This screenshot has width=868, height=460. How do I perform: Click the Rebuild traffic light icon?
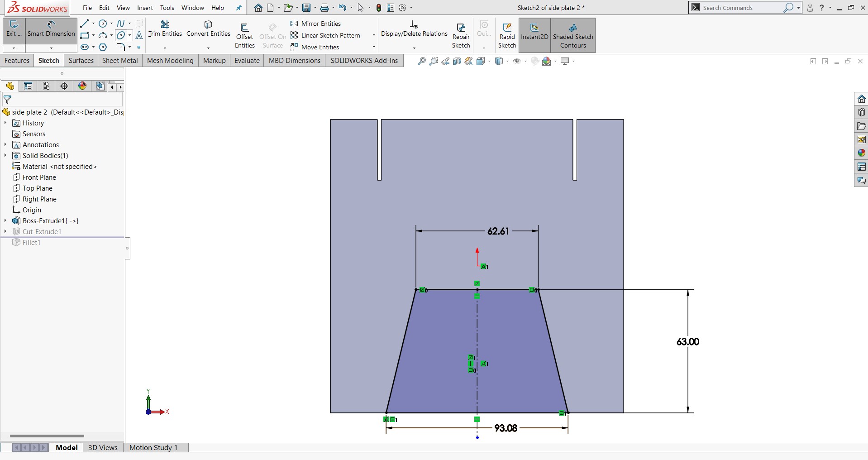click(x=379, y=8)
